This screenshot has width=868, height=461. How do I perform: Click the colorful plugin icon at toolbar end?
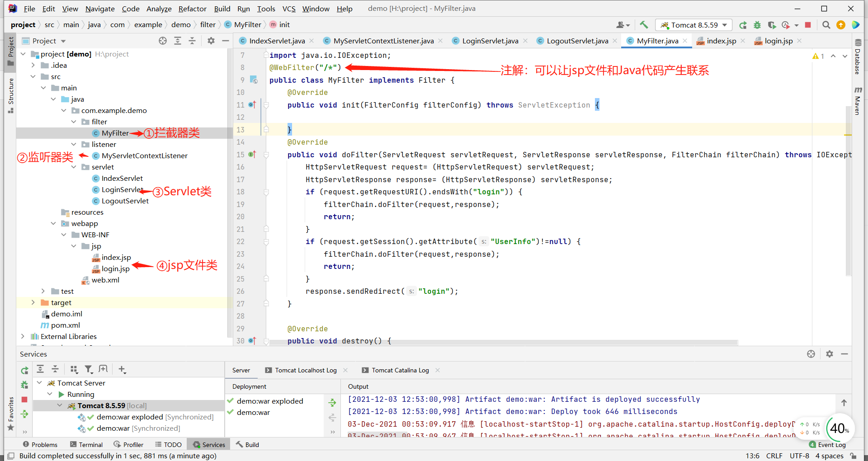pos(855,25)
